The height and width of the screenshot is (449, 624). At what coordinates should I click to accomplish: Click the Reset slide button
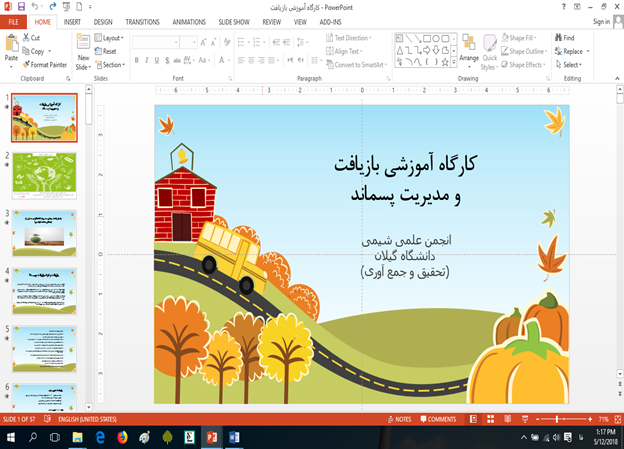108,51
